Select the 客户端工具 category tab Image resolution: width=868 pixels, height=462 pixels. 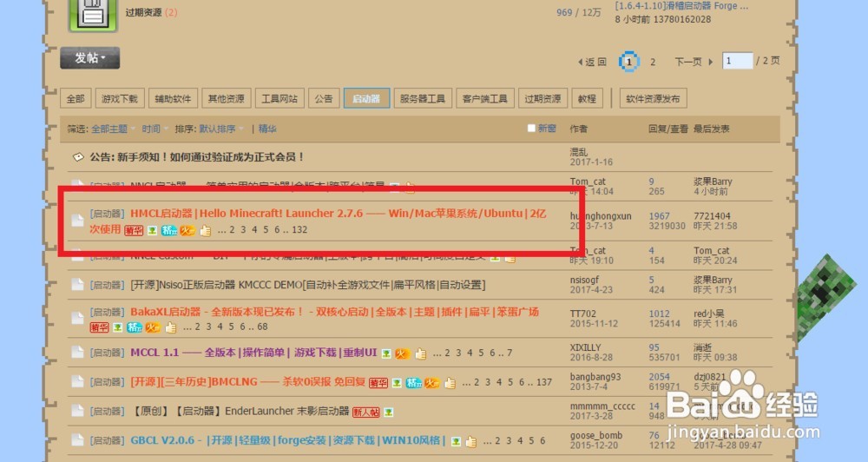pyautogui.click(x=485, y=99)
